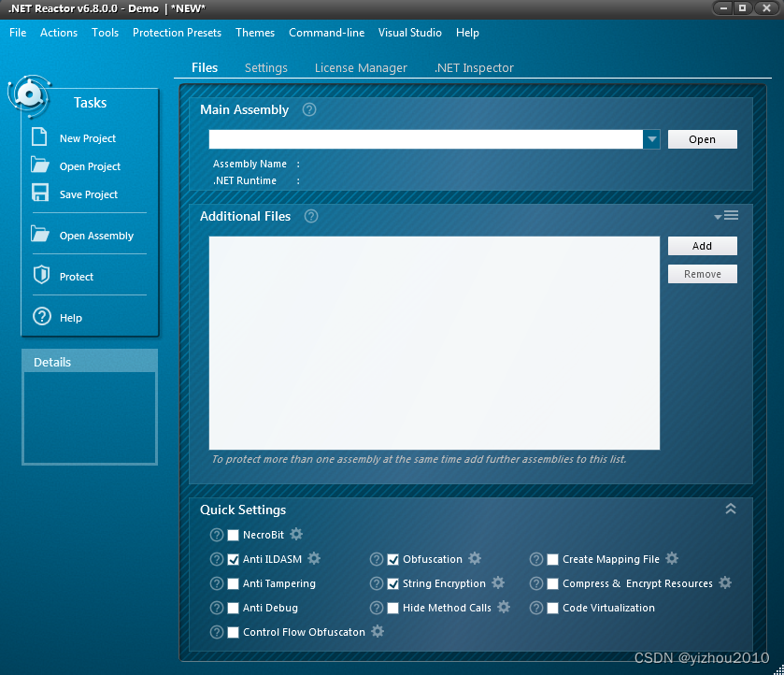Open Obfuscation settings gear
Viewport: 784px width, 675px height.
tap(475, 558)
